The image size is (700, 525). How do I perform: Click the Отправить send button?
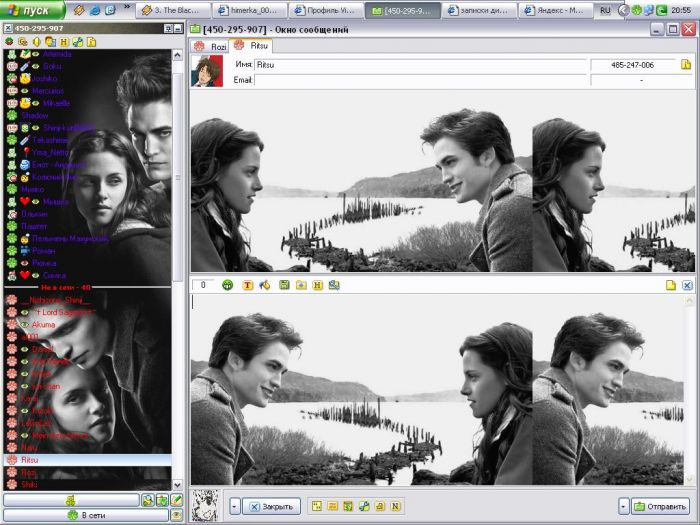pyautogui.click(x=661, y=506)
